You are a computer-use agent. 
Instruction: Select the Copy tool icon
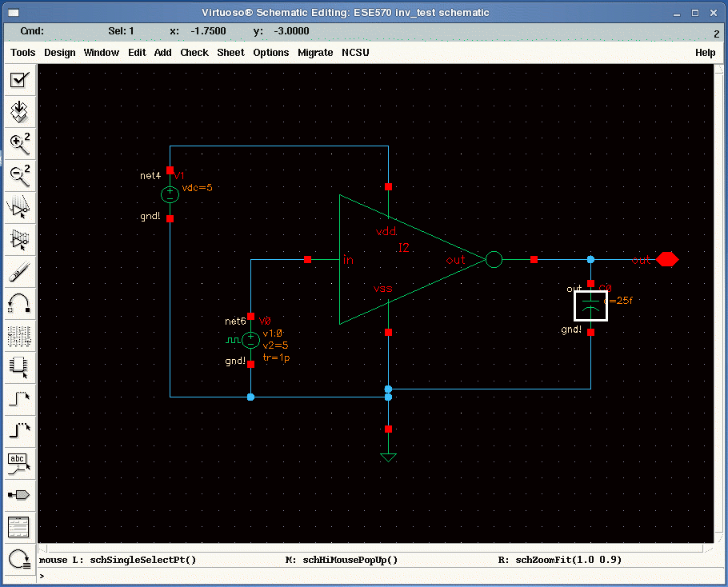click(x=19, y=240)
